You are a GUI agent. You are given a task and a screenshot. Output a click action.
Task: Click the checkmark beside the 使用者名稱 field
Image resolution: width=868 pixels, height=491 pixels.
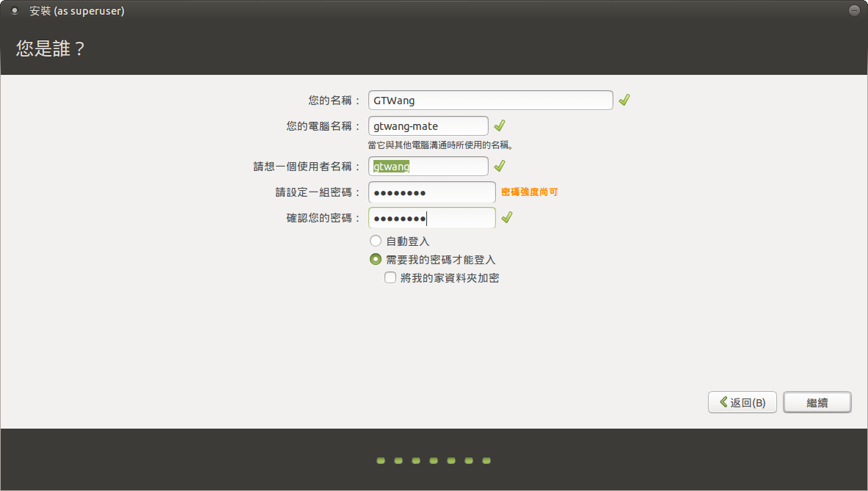(500, 166)
